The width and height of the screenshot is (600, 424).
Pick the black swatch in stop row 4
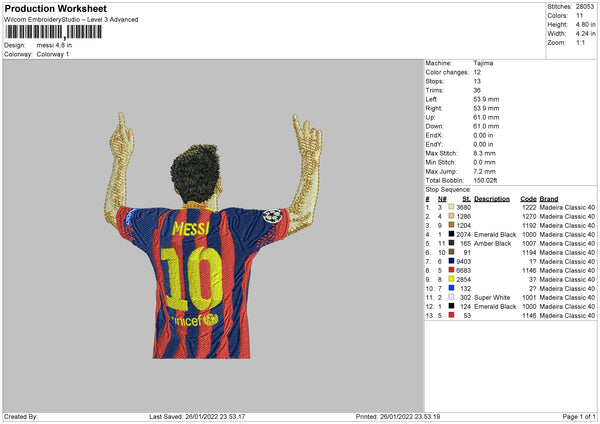tap(452, 234)
